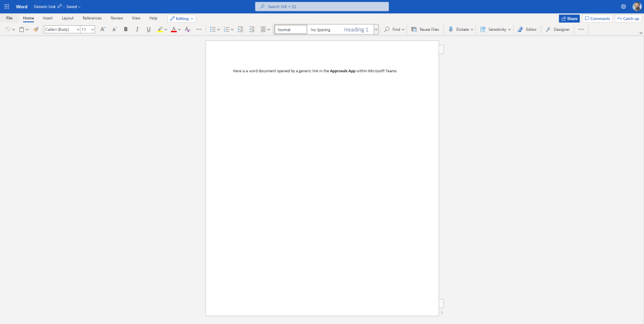Open the app launcher waffle icon
Viewport: 644px width, 324px height.
[x=6, y=6]
